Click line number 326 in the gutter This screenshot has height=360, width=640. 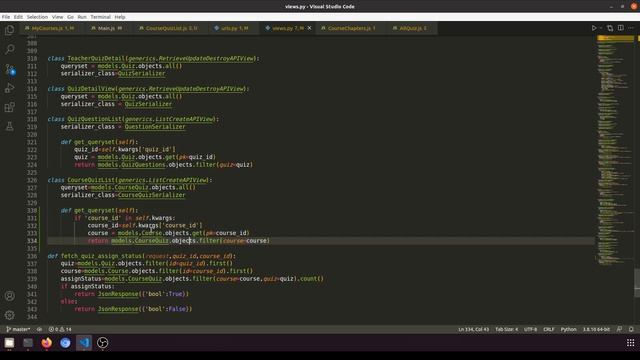[x=32, y=180]
